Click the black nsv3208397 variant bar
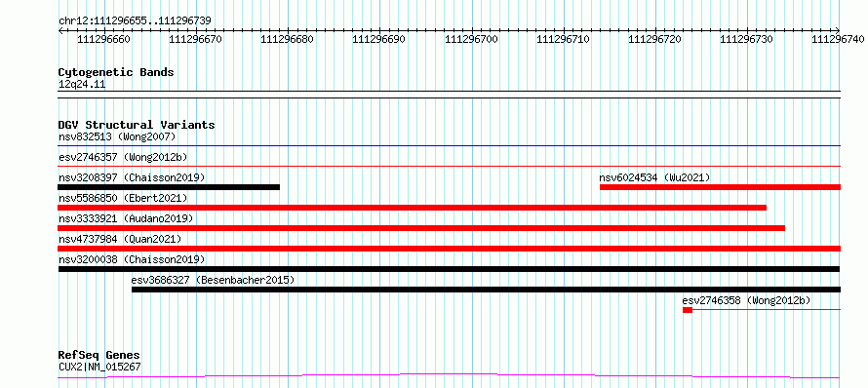 tap(169, 187)
